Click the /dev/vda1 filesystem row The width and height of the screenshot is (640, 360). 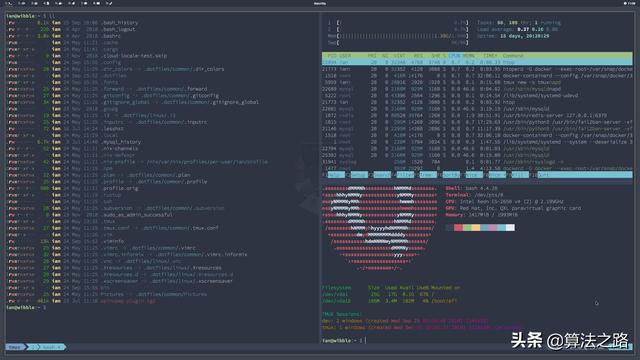click(x=378, y=294)
